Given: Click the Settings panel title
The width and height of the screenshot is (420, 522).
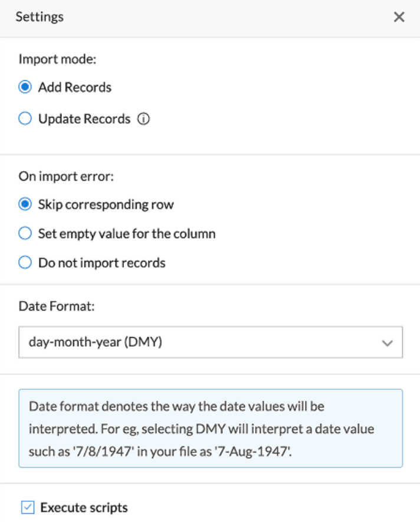Looking at the screenshot, I should 40,17.
